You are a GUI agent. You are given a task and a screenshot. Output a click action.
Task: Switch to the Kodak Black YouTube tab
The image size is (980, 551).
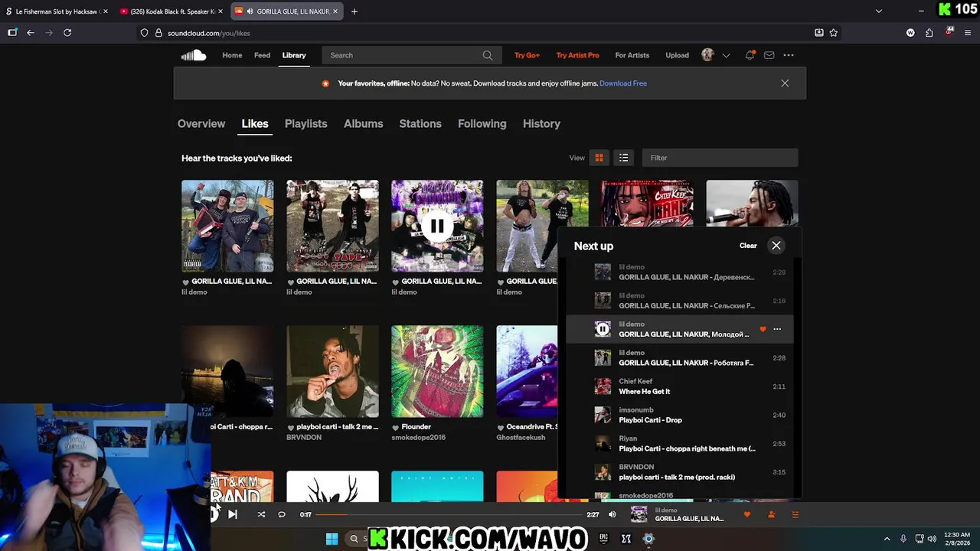coord(171,11)
